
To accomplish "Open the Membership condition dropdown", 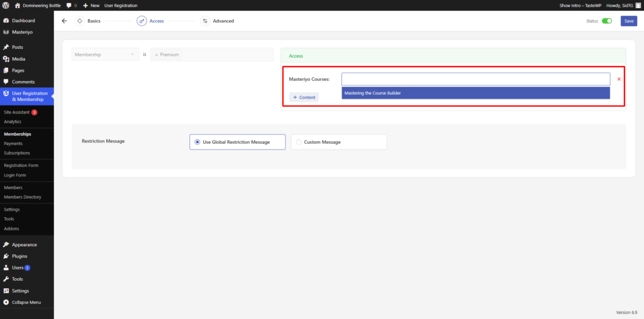I will 105,55.
